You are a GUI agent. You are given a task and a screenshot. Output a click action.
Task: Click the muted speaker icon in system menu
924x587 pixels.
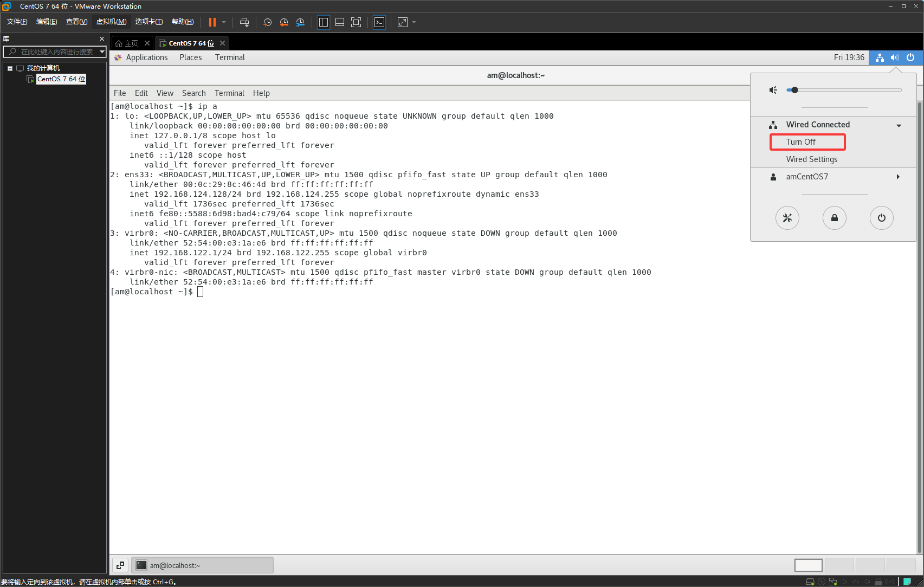click(773, 90)
